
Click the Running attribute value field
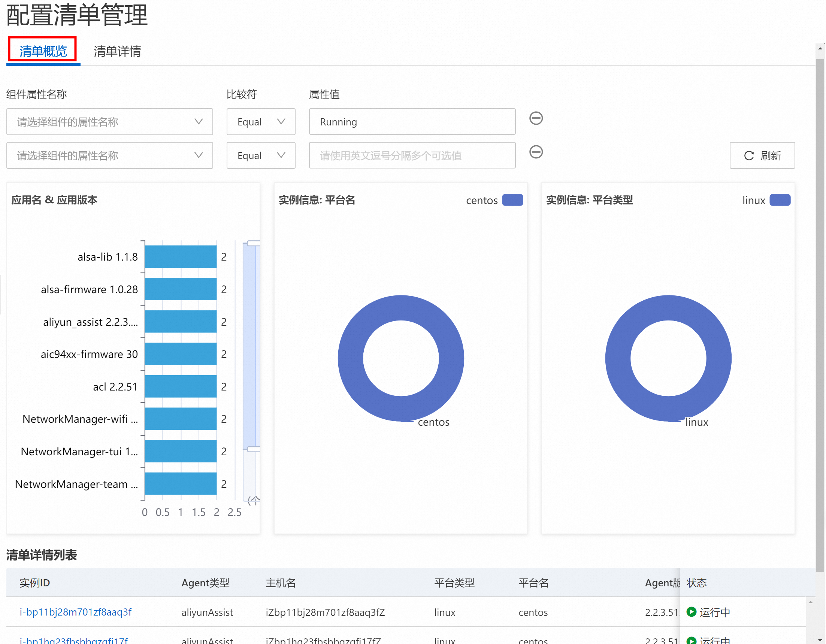412,122
